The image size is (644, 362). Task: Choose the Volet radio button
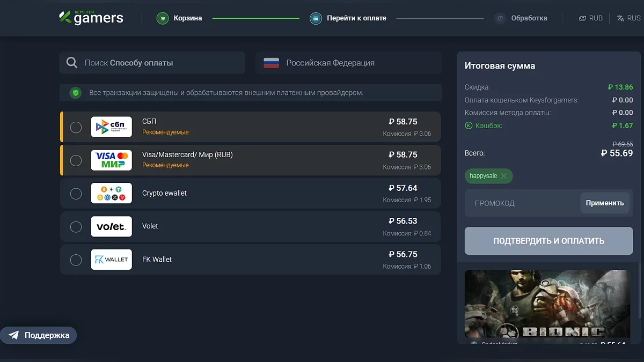click(x=76, y=226)
